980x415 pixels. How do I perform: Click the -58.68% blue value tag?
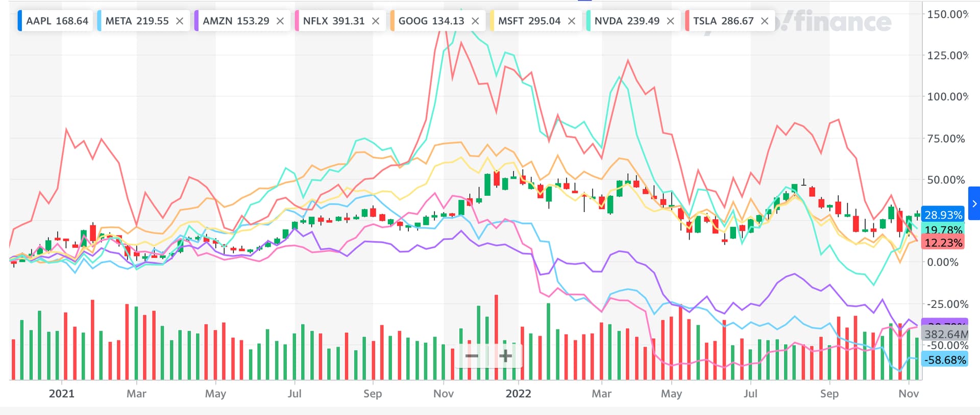tap(945, 360)
